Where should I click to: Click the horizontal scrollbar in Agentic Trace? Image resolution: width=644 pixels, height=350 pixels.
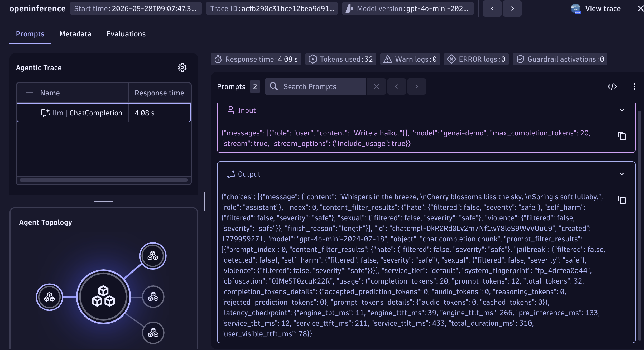tap(104, 180)
